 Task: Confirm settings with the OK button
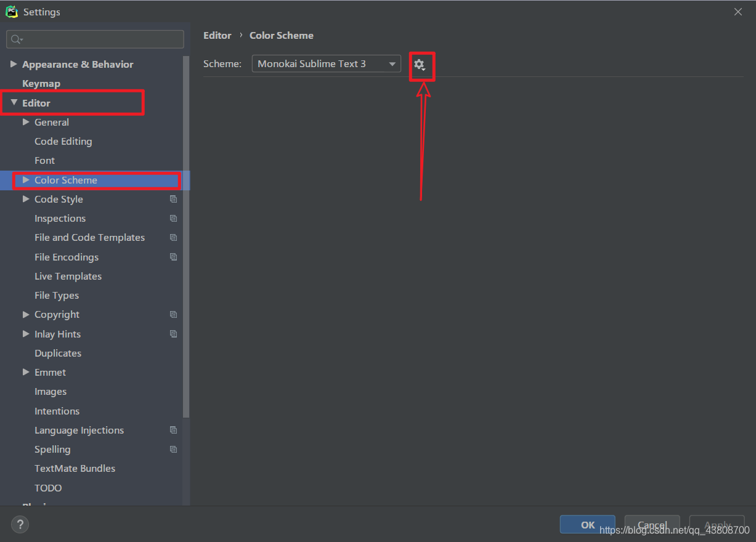[x=588, y=525]
